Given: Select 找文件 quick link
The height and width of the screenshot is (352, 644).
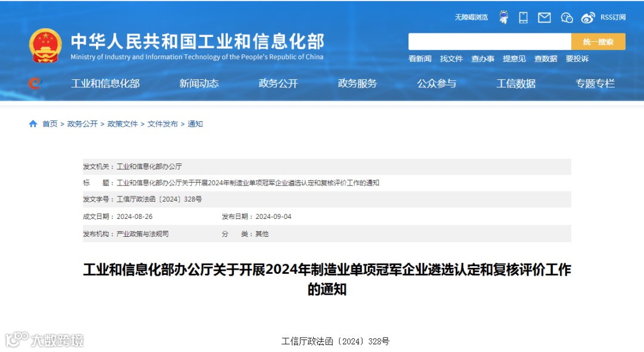Looking at the screenshot, I should [x=451, y=58].
